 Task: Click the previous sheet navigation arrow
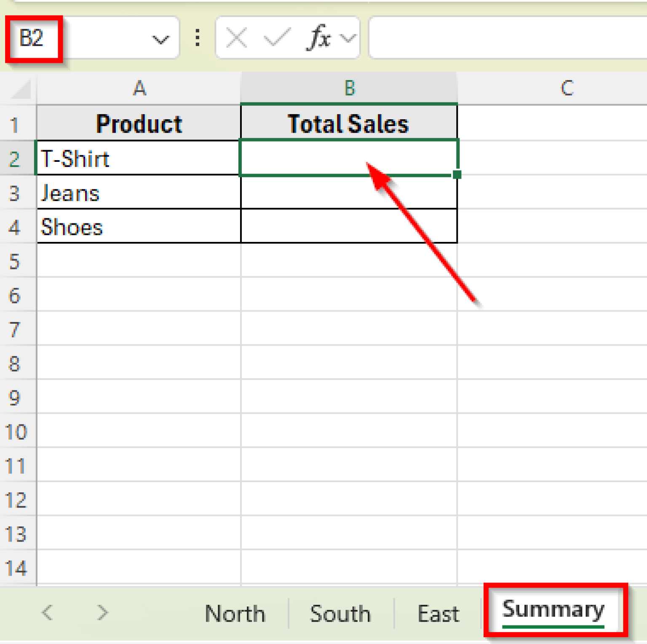[x=48, y=613]
